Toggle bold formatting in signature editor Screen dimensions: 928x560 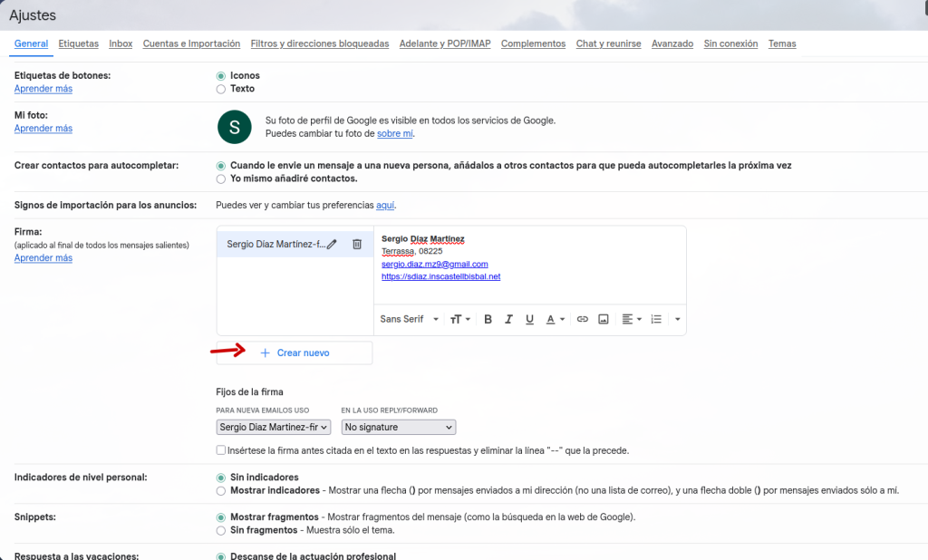tap(488, 319)
